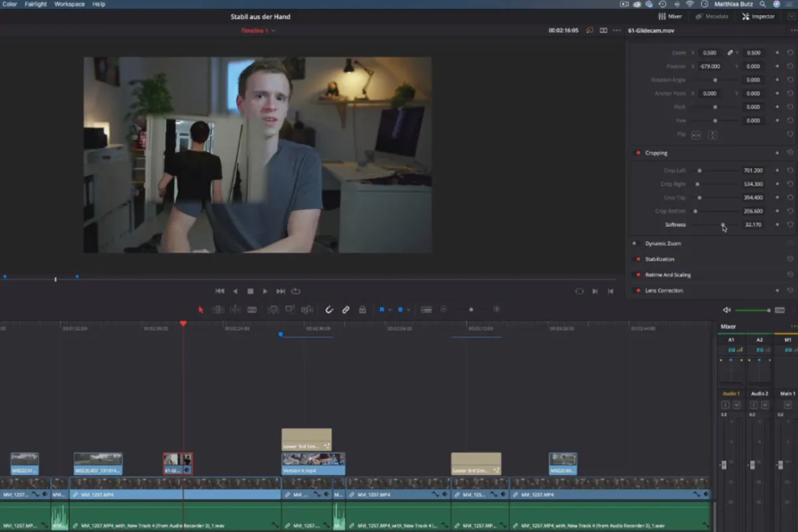Stop playback in the viewer

pyautogui.click(x=251, y=291)
